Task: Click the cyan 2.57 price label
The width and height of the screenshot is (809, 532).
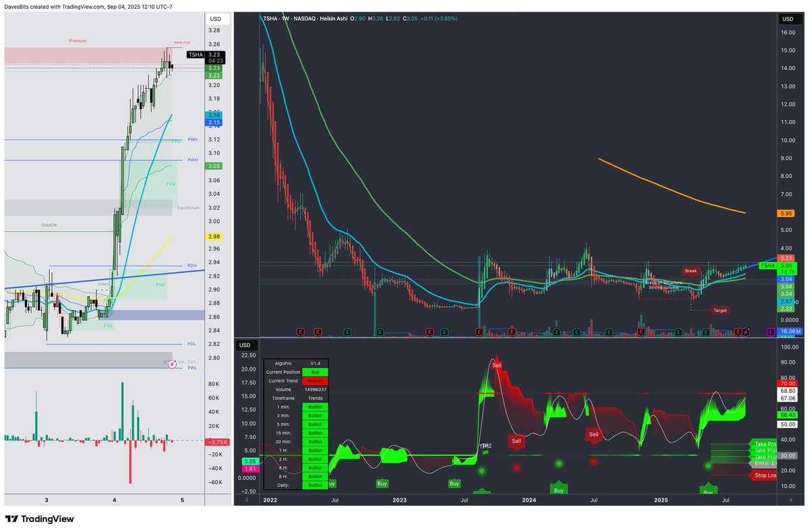Action: pos(787,301)
